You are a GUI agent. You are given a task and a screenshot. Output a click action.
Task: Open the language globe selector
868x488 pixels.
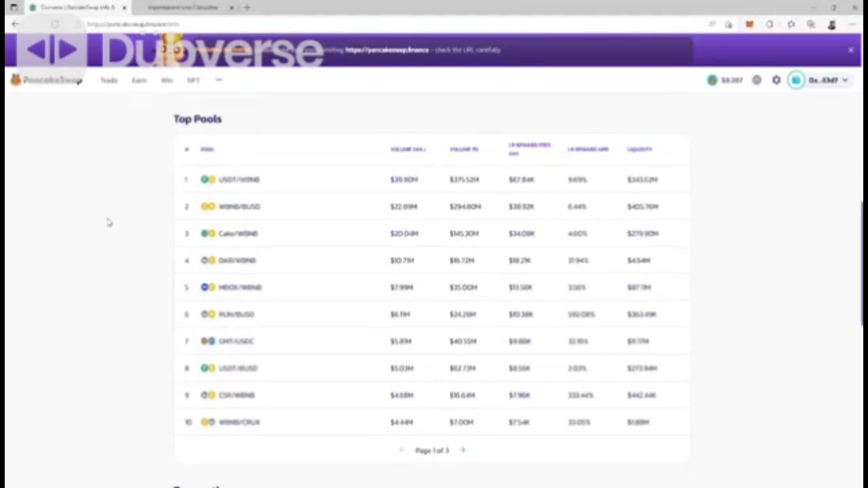pos(757,80)
